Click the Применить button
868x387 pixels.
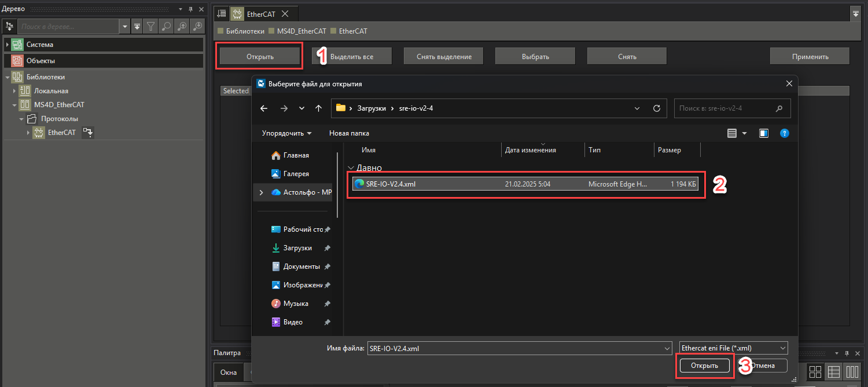pyautogui.click(x=810, y=56)
